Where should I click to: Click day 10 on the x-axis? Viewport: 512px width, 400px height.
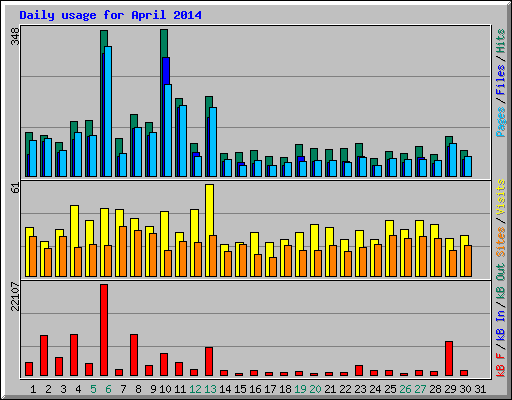tap(165, 389)
